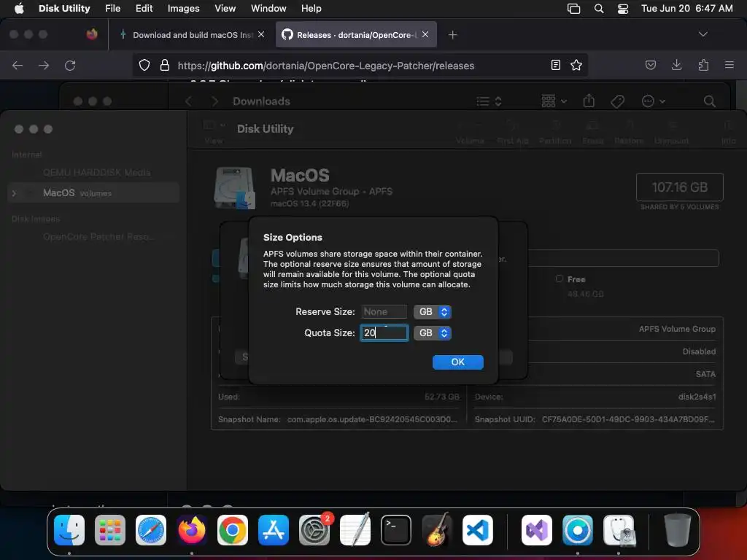Focus the Reserve Size field
This screenshot has width=747, height=560.
point(384,312)
